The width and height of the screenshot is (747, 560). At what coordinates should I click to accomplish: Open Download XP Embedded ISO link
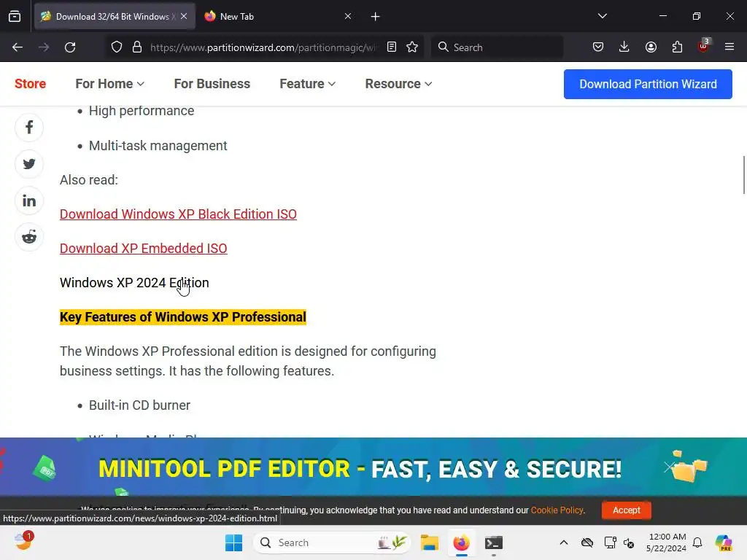coord(144,249)
